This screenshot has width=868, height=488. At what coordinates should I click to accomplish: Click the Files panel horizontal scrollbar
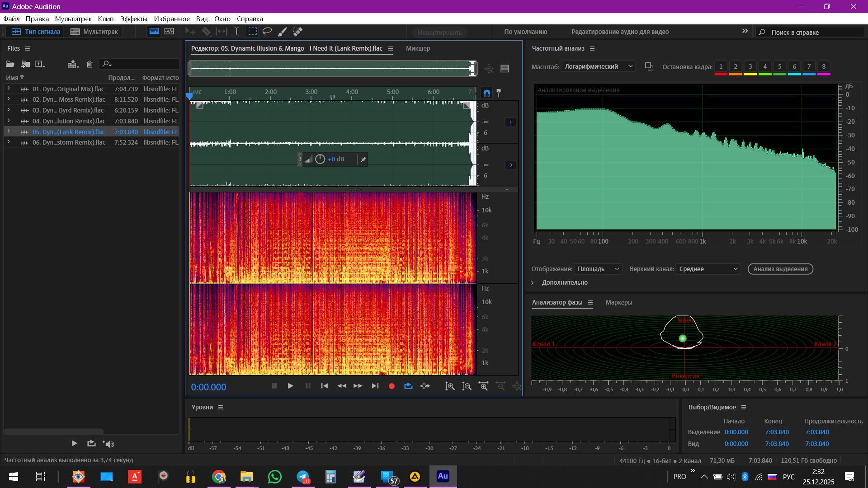pyautogui.click(x=54, y=432)
